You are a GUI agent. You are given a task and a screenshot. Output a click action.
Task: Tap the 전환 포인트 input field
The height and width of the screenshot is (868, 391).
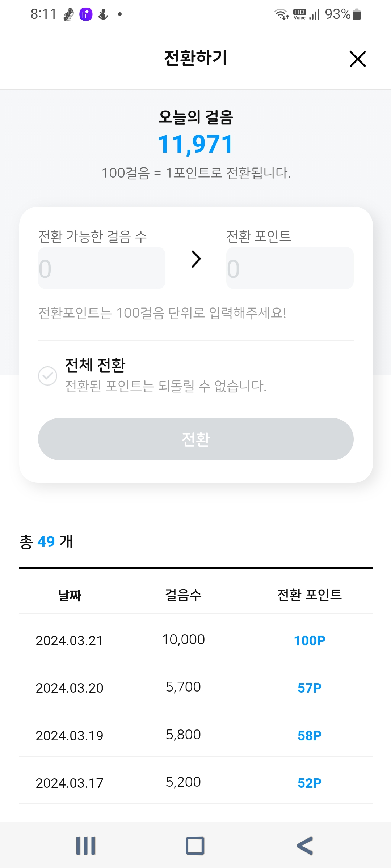pyautogui.click(x=290, y=268)
